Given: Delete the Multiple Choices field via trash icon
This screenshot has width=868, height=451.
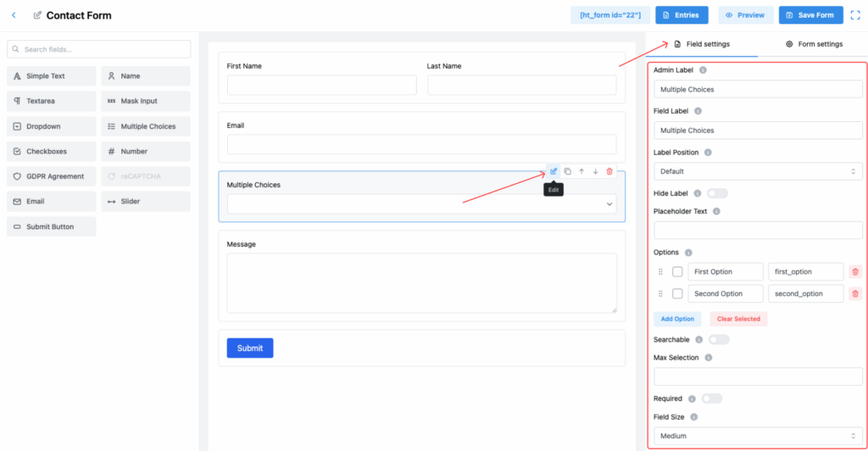Looking at the screenshot, I should pyautogui.click(x=609, y=171).
